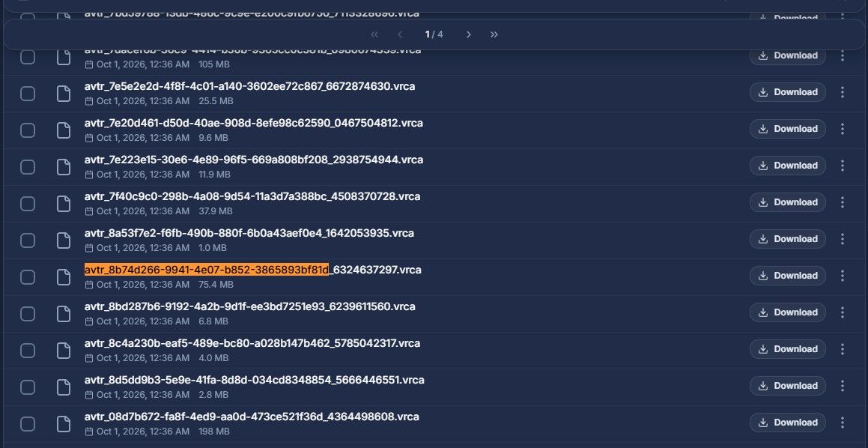Toggle the checkbox for avtr_8b74d266 file
The image size is (868, 448).
tap(28, 277)
